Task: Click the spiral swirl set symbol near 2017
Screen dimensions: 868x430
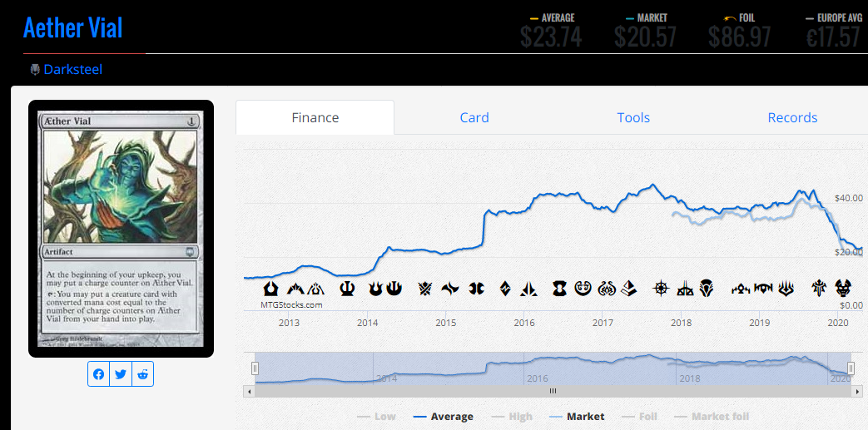Action: tap(584, 289)
